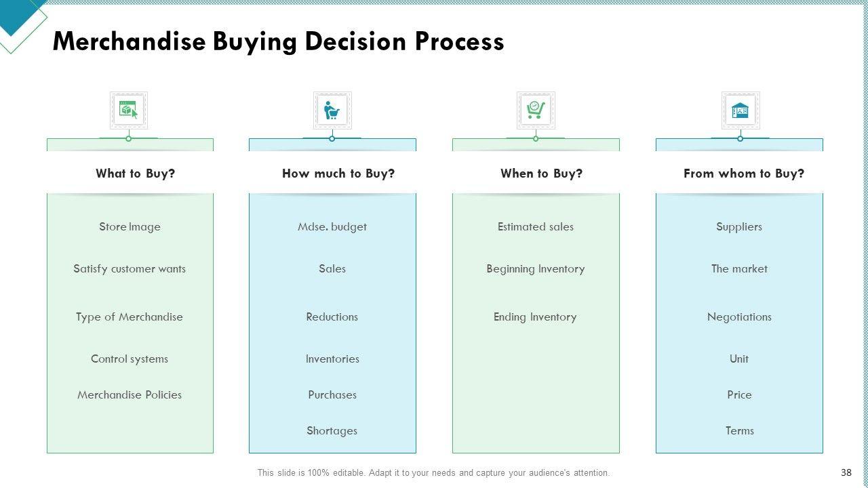868x488 pixels.
Task: Click the 'Store Image' text item
Action: coord(130,227)
